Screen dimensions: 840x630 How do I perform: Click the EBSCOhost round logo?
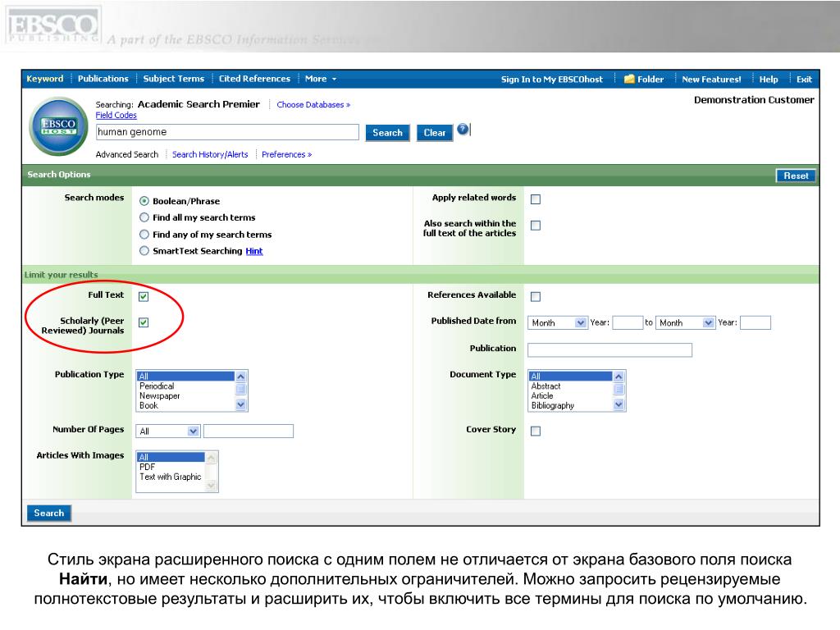pos(59,126)
